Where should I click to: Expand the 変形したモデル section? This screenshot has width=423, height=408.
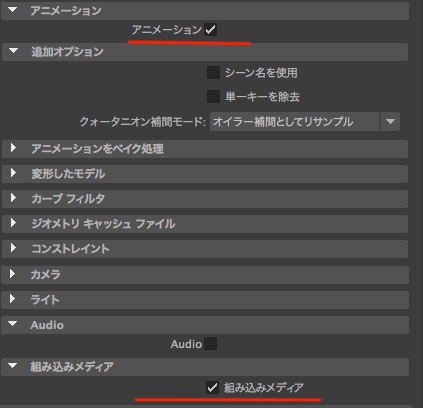coord(13,173)
